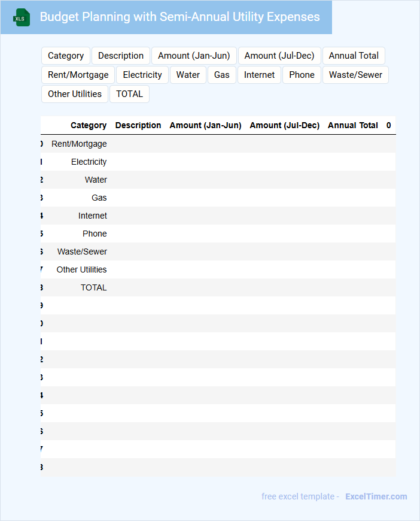Select the Category tag button
The image size is (420, 521).
tap(66, 56)
